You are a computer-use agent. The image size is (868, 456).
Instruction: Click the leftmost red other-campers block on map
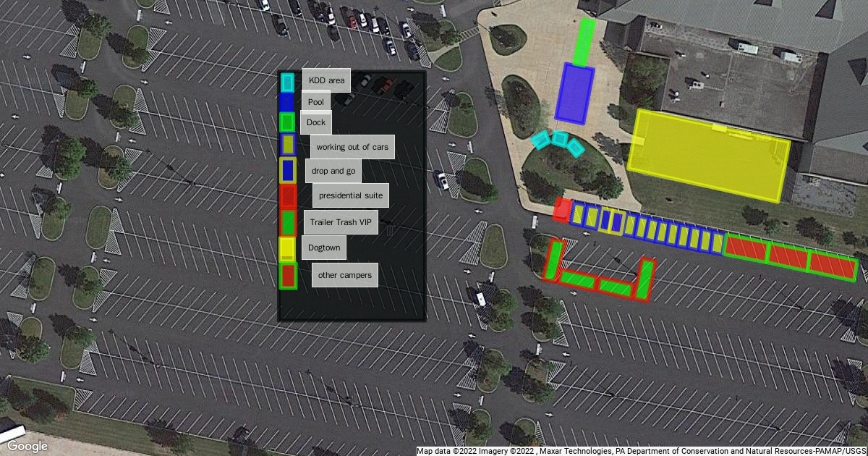tap(745, 248)
